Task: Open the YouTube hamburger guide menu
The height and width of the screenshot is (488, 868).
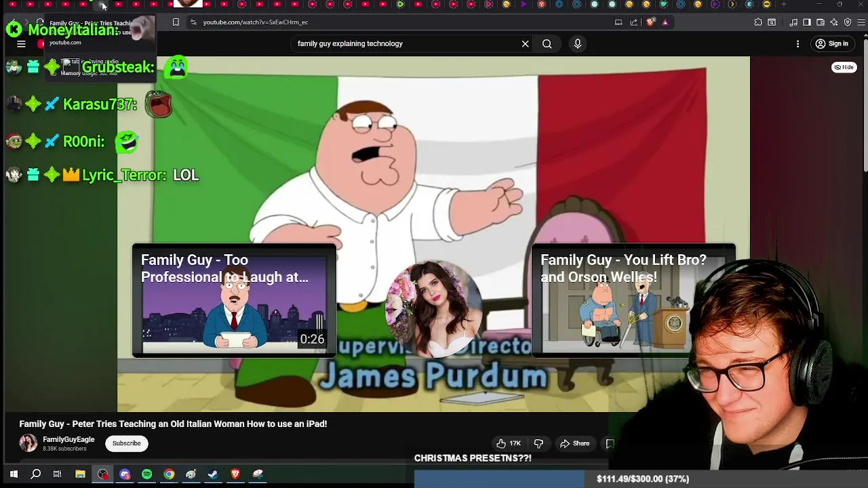Action: click(21, 44)
